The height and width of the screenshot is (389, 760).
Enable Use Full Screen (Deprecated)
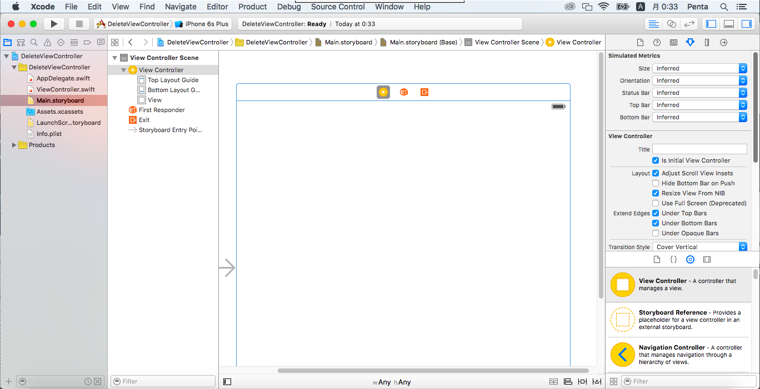(655, 203)
